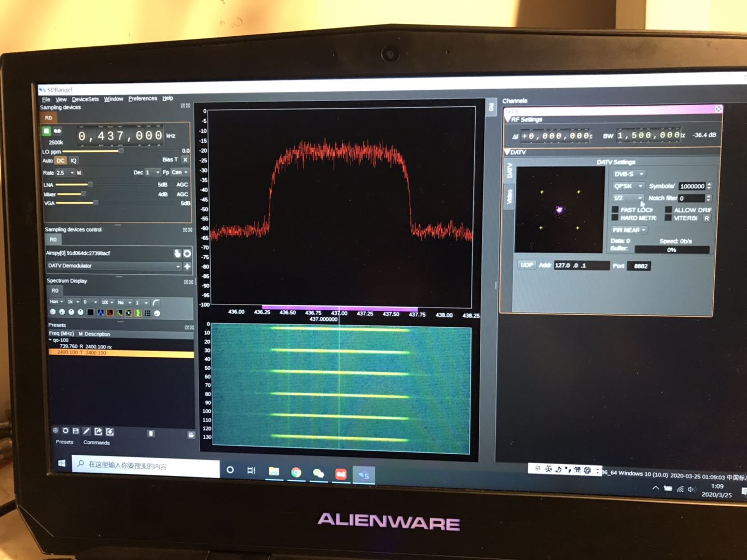Reload the Airspy device with the circular arrow icon
Screen dimensions: 747x560
(x=187, y=253)
